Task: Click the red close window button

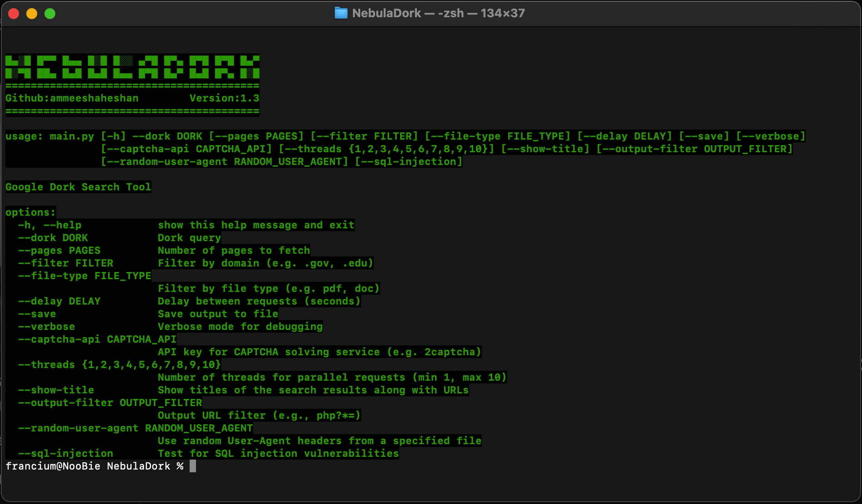Action: point(14,14)
